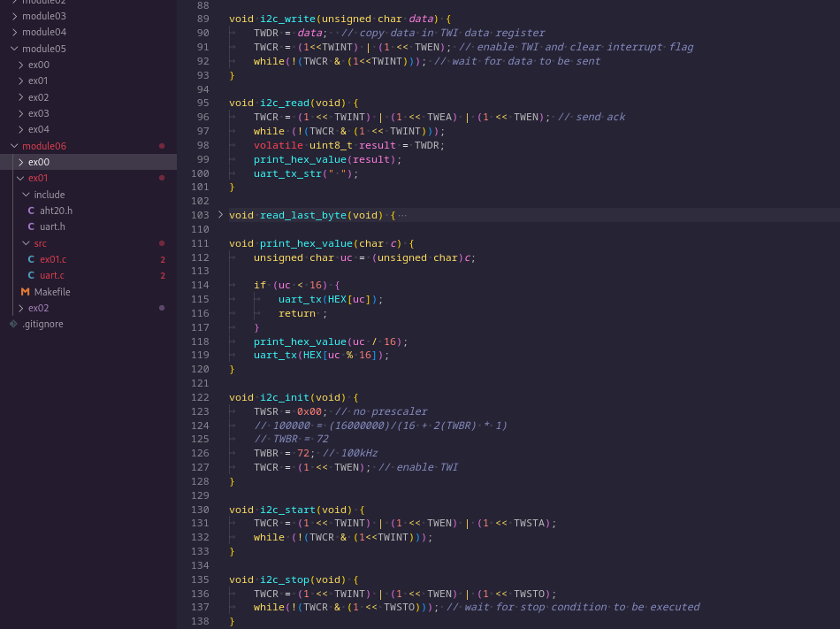Open ex01.c in the src folder
Image resolution: width=840 pixels, height=629 pixels.
(53, 259)
